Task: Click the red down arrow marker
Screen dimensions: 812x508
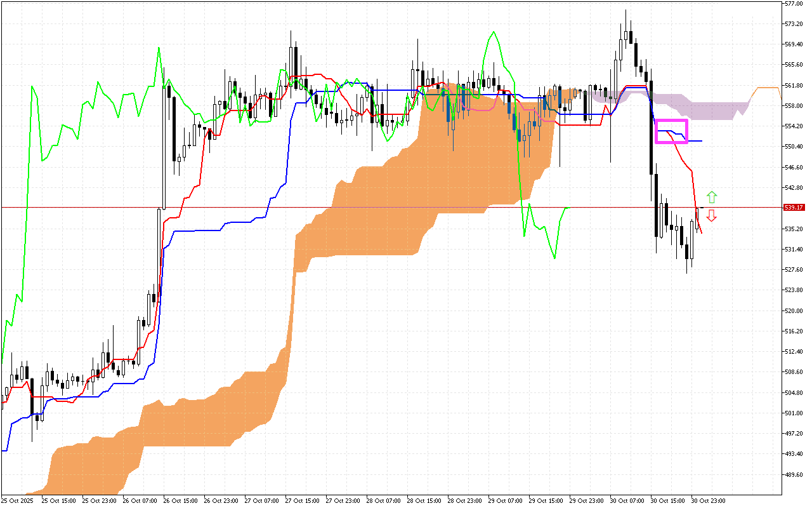Action: click(712, 216)
